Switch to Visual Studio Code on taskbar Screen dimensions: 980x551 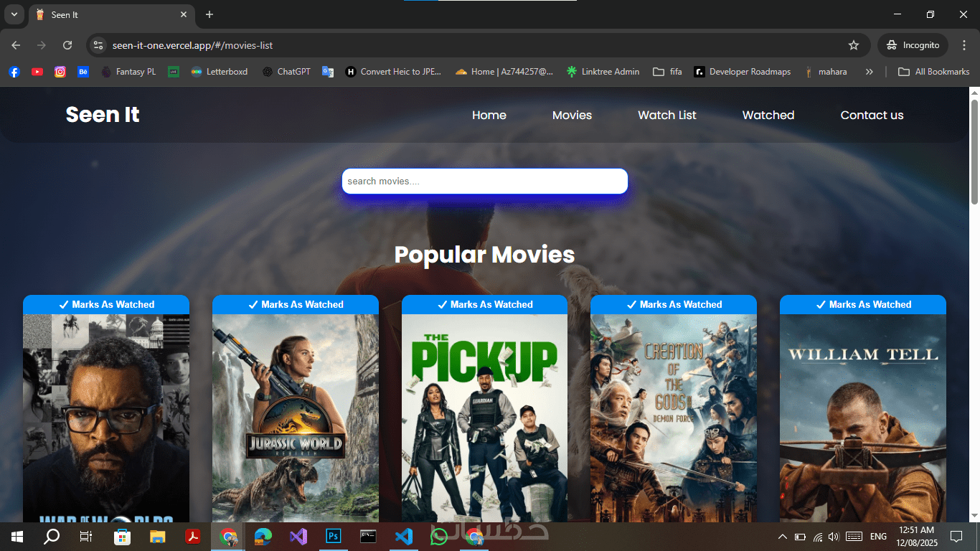[404, 536]
